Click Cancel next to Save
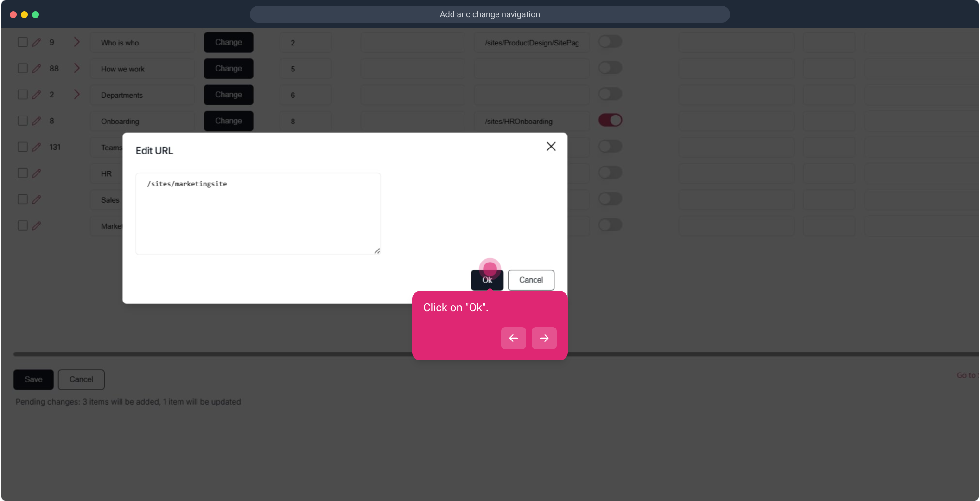The height and width of the screenshot is (501, 980). (x=81, y=379)
